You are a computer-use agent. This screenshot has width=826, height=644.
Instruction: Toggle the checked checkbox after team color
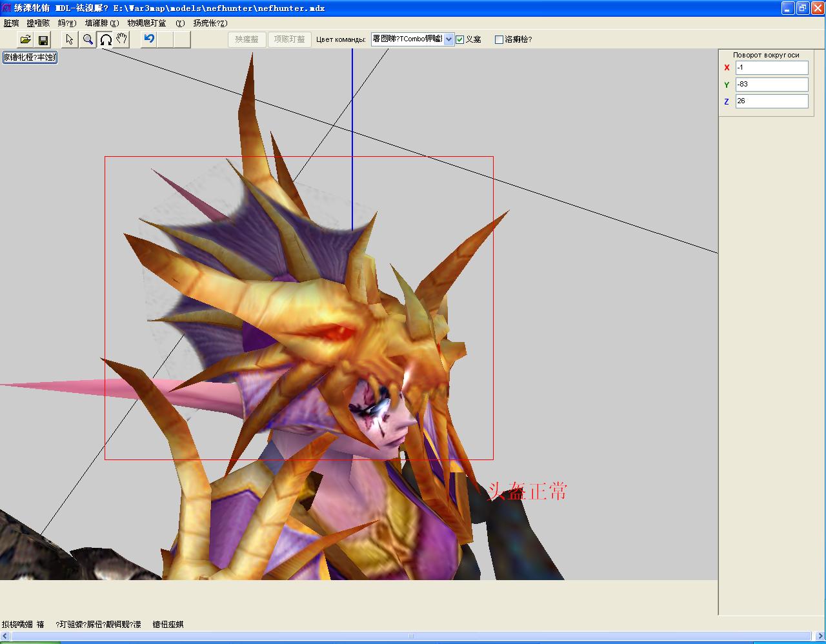coord(460,39)
